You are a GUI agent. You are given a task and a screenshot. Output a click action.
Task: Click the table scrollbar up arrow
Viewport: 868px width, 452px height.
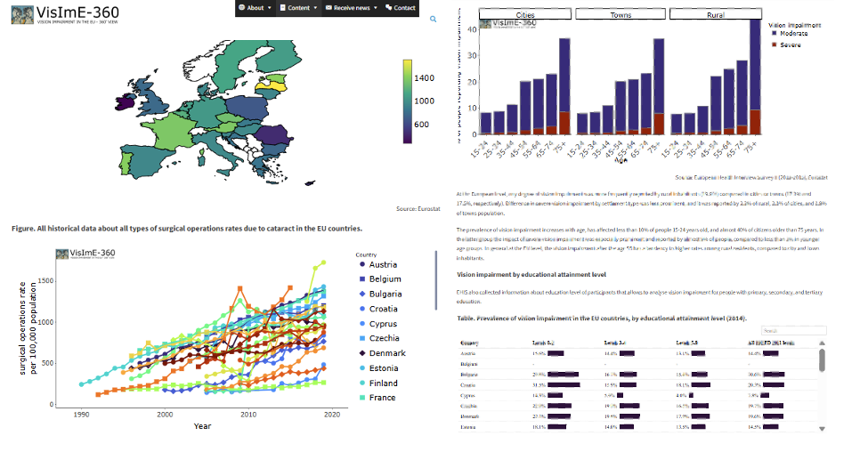pos(823,343)
